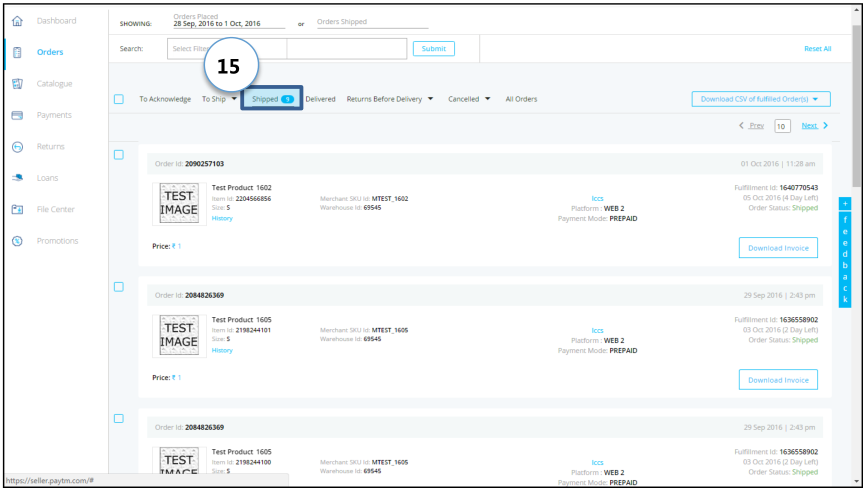Viewport: 867px width, 493px height.
Task: Expand the Cancelled dropdown arrow
Action: tap(488, 99)
